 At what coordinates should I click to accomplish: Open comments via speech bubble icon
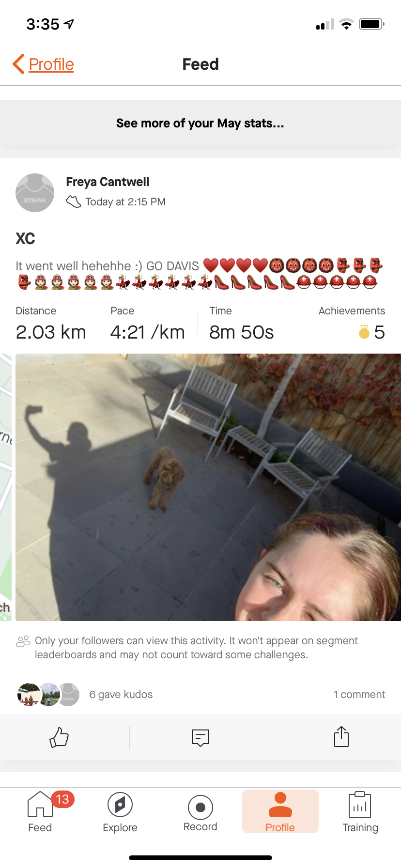pyautogui.click(x=200, y=737)
